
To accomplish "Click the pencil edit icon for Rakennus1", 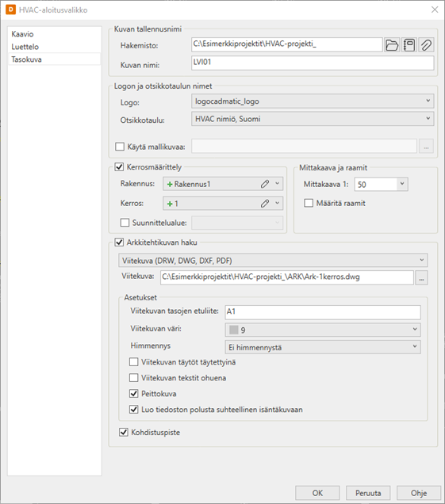I will (x=265, y=184).
